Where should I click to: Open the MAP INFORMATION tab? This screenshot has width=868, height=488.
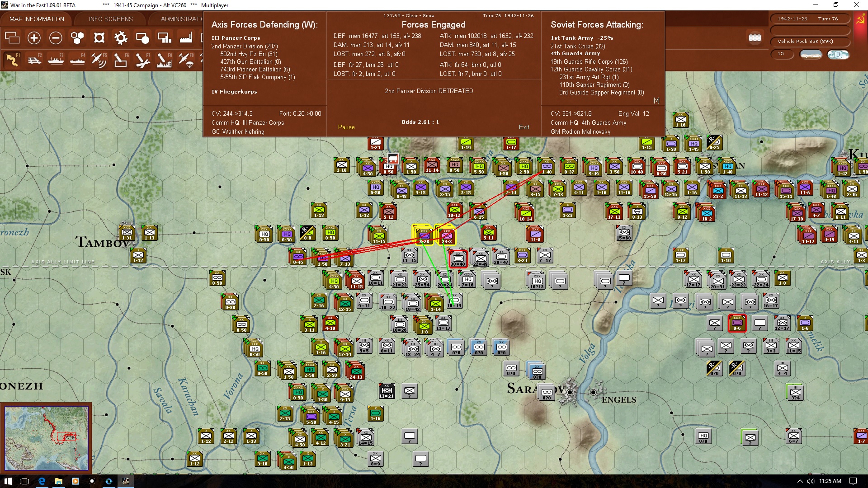click(37, 19)
